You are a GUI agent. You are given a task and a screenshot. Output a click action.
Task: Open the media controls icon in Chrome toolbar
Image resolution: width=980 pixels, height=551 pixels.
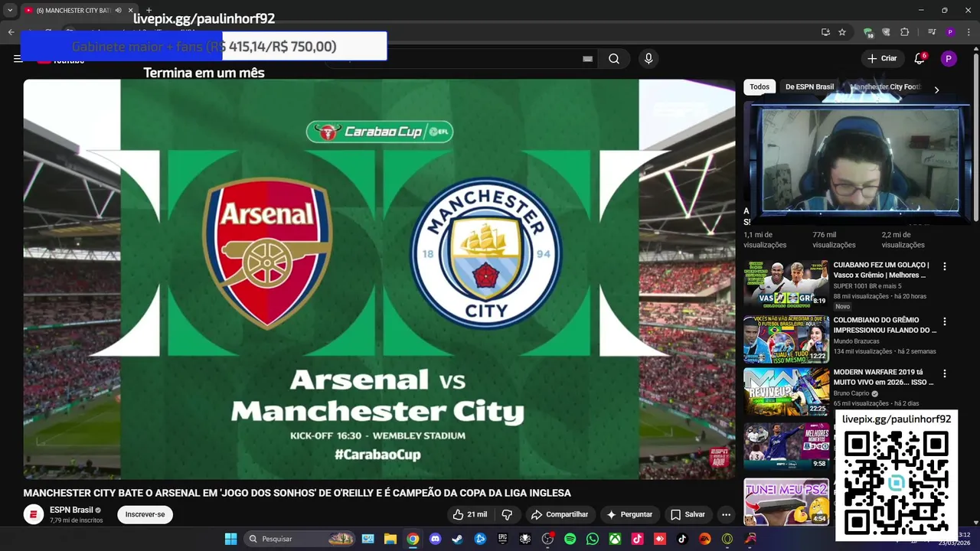pyautogui.click(x=932, y=32)
